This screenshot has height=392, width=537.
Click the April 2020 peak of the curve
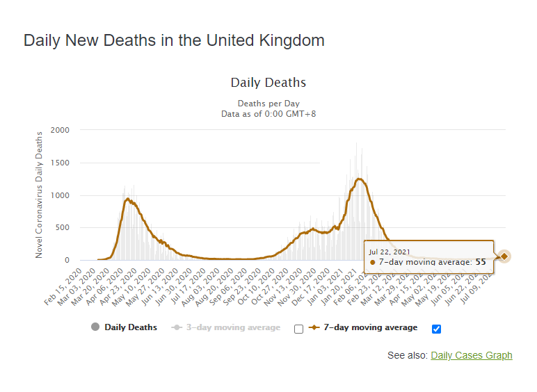(x=128, y=199)
